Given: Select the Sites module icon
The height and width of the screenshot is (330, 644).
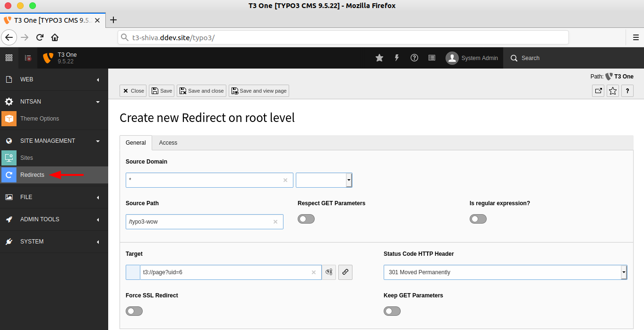Looking at the screenshot, I should [9, 157].
